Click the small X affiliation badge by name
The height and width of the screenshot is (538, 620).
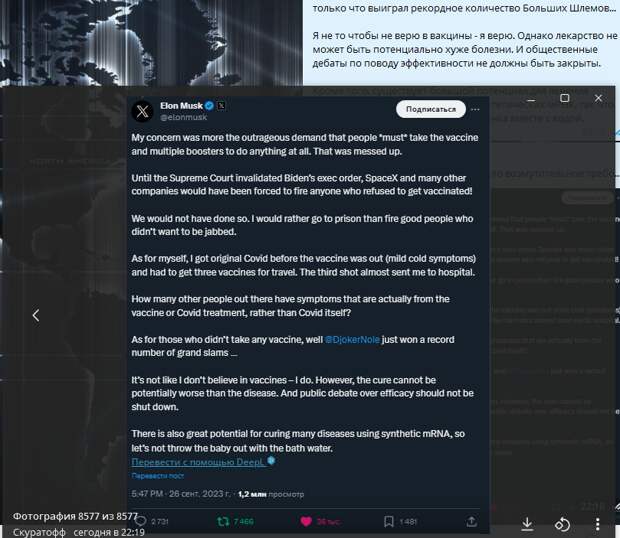click(x=221, y=106)
